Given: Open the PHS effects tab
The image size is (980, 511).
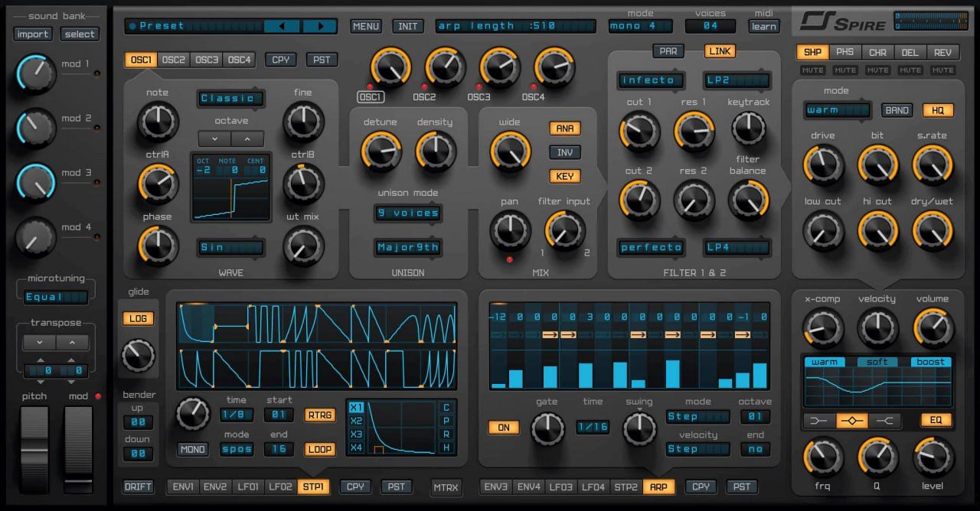Looking at the screenshot, I should pos(844,52).
